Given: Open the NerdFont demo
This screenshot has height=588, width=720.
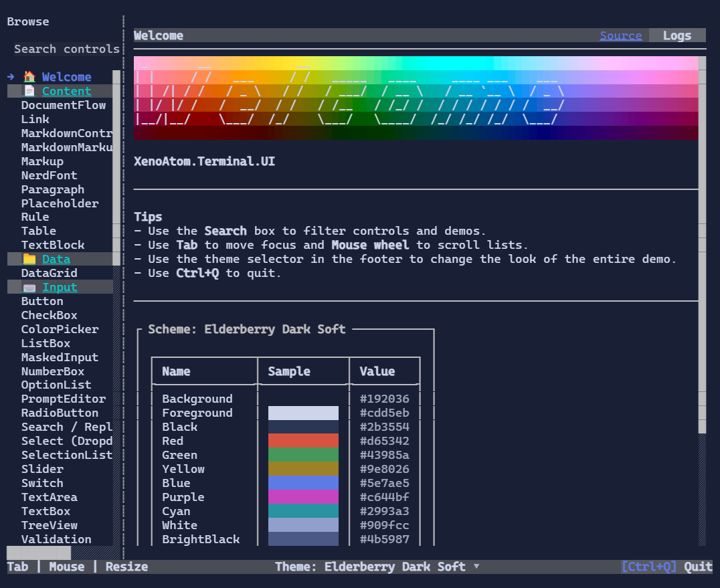Looking at the screenshot, I should pyautogui.click(x=49, y=175).
